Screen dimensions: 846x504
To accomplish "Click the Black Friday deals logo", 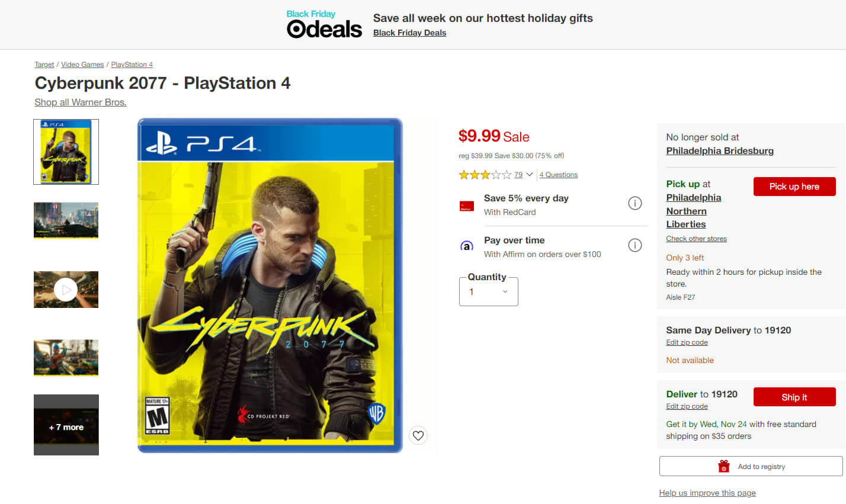I will [324, 24].
